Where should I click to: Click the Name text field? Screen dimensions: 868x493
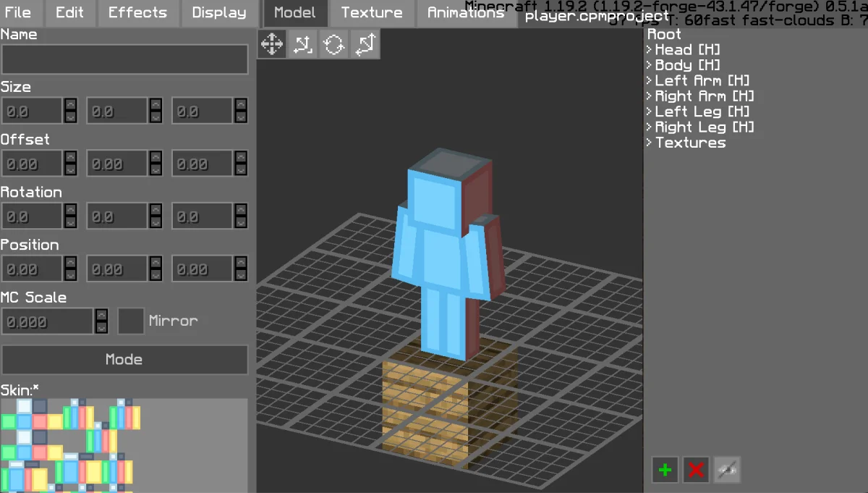[x=124, y=59]
